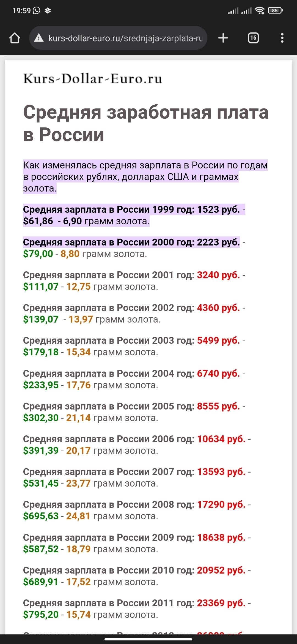Open the browser three-dot menu
297x644 pixels.
click(282, 38)
